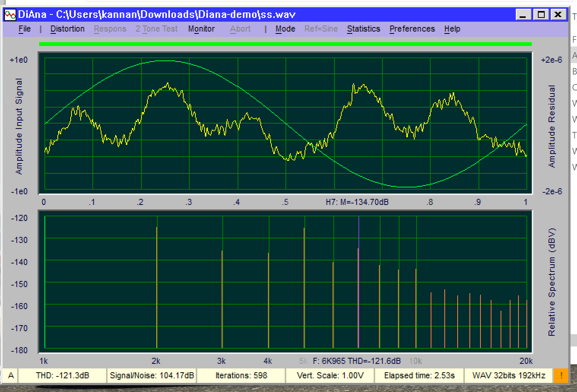Click the F: 6K965 THD=-121.6dB readout
Viewport: 577px width, 392px height.
(357, 361)
